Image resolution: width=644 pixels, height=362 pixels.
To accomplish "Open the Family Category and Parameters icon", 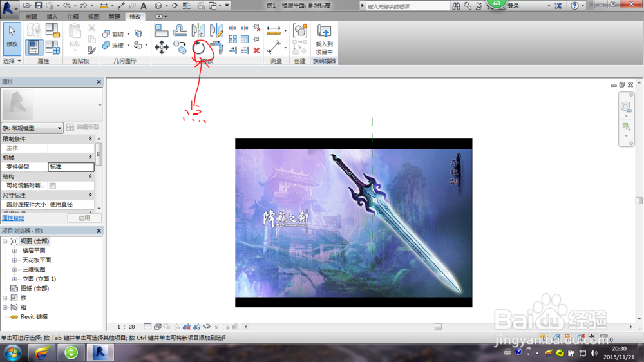I will (53, 30).
